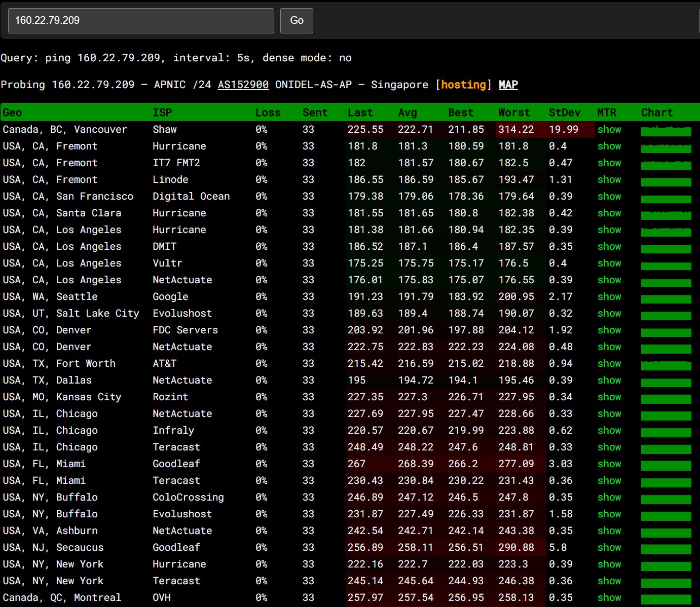The width and height of the screenshot is (700, 607).
Task: Click the Avg column header
Action: 408,112
